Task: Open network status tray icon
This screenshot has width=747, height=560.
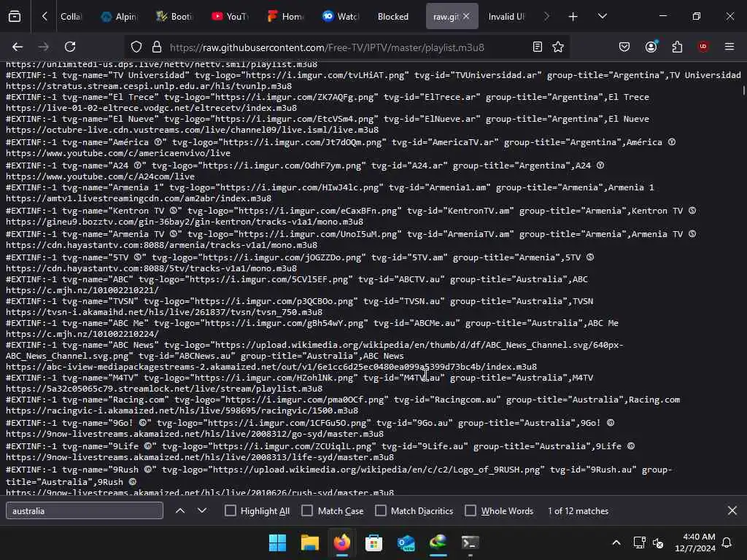Action: [x=639, y=542]
